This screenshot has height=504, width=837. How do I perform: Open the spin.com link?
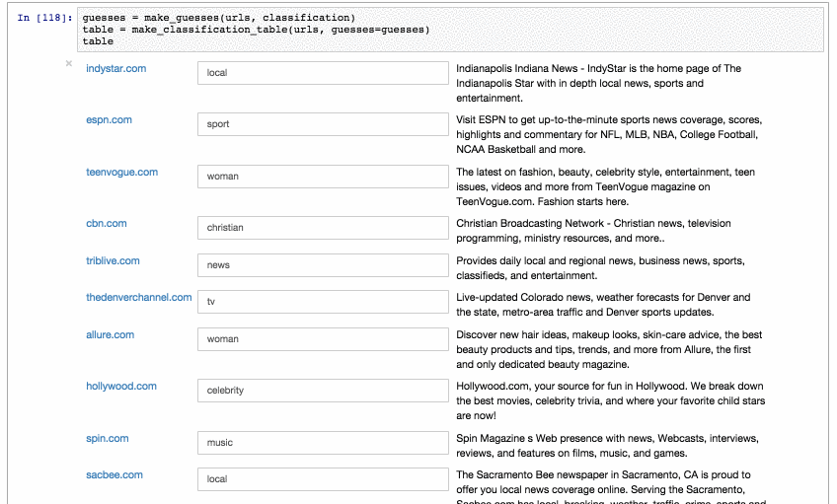(107, 438)
